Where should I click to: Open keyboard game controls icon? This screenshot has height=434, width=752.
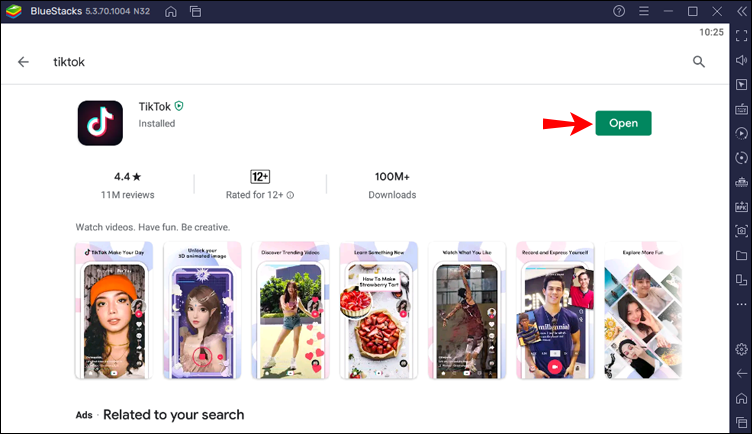[741, 109]
